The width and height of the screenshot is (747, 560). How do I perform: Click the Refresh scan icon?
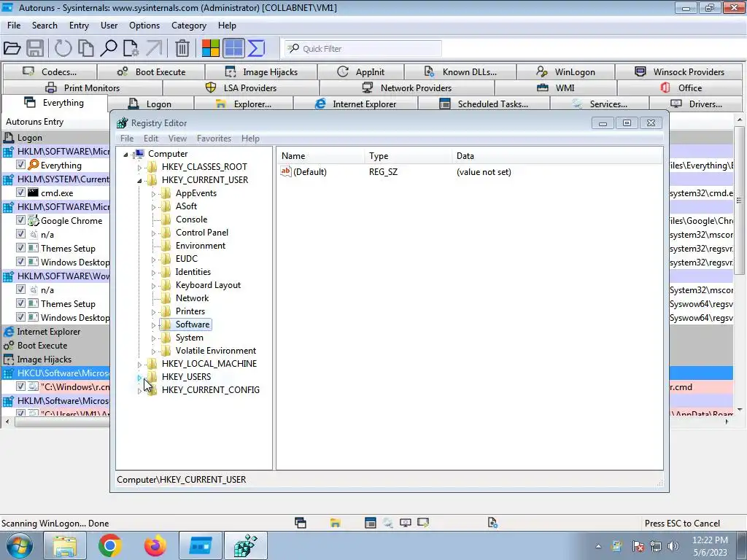tap(63, 48)
